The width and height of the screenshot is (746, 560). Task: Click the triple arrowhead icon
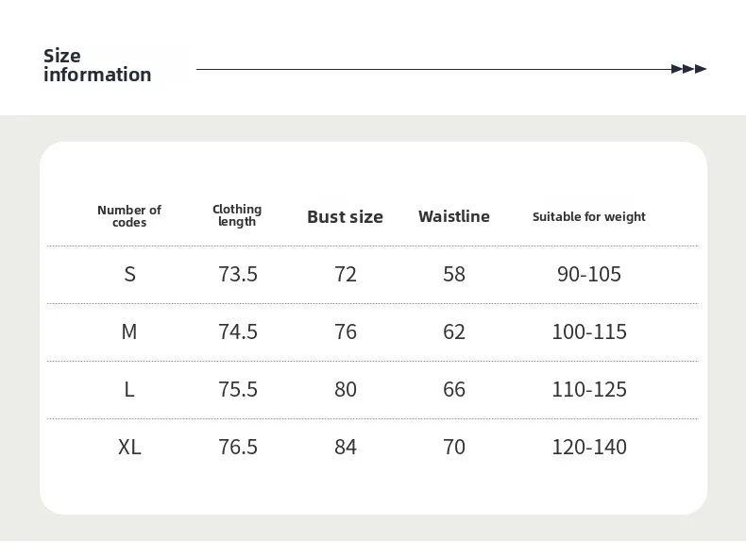tap(688, 69)
